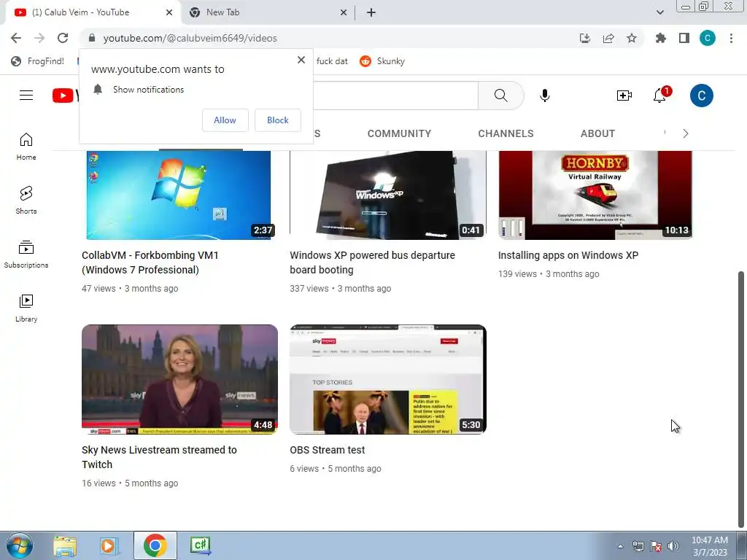The height and width of the screenshot is (560, 747).
Task: Open Windows Explorer from taskbar
Action: click(65, 545)
